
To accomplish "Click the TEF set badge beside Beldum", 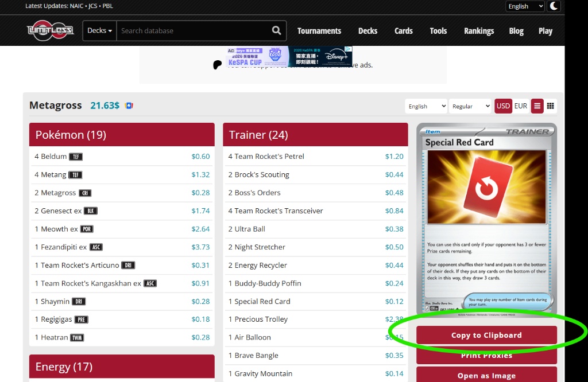I will [x=76, y=157].
